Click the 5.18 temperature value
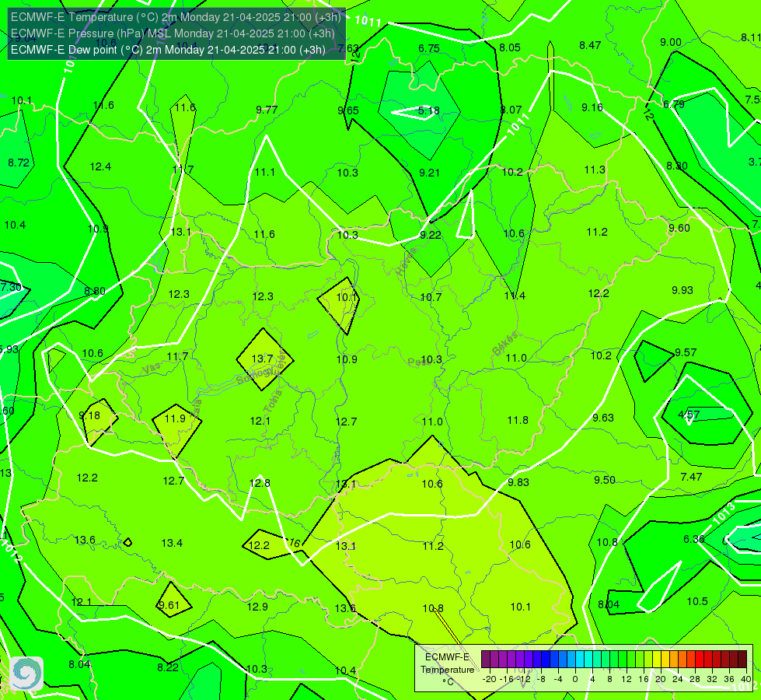 (x=429, y=110)
